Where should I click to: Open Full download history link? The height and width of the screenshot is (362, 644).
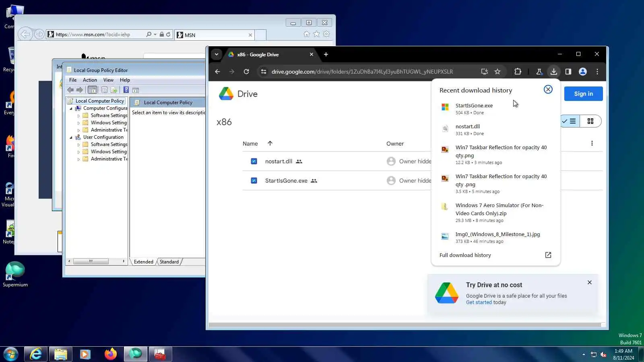pos(465,255)
